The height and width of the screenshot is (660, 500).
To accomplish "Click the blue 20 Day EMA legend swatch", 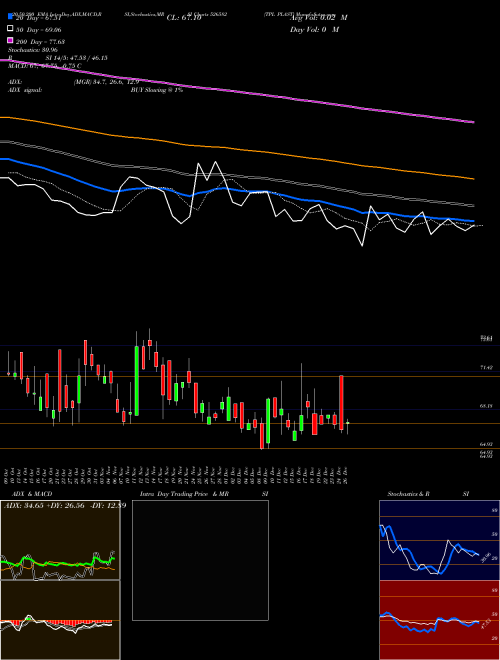I will 10,17.
